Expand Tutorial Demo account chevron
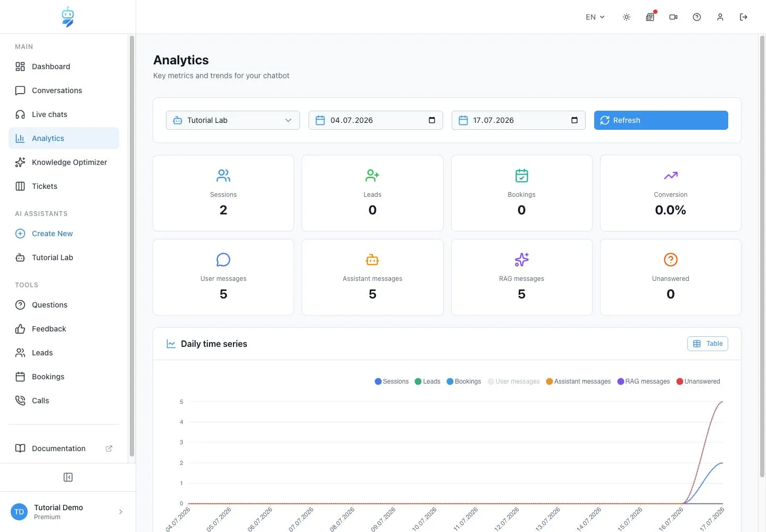The image size is (766, 532). (121, 512)
